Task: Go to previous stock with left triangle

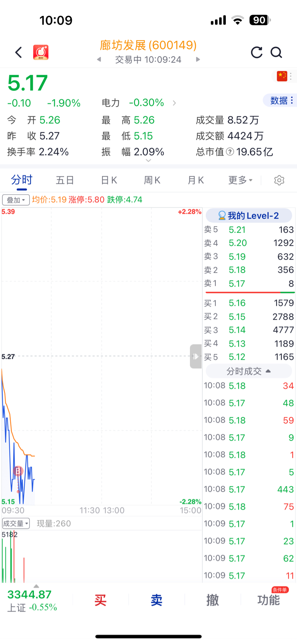Action: [x=99, y=60]
